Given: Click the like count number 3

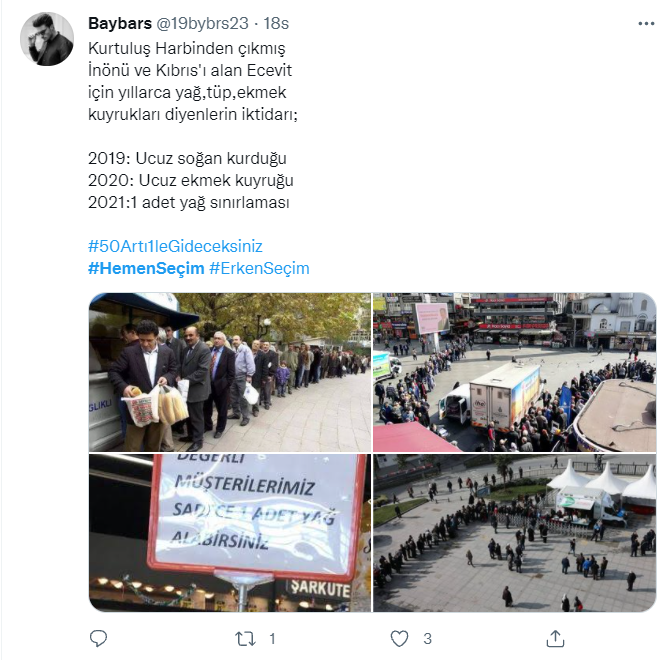Looking at the screenshot, I should coord(427,639).
